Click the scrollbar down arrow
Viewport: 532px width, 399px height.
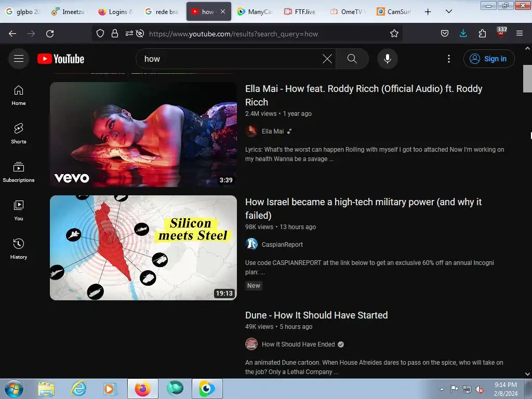527,374
